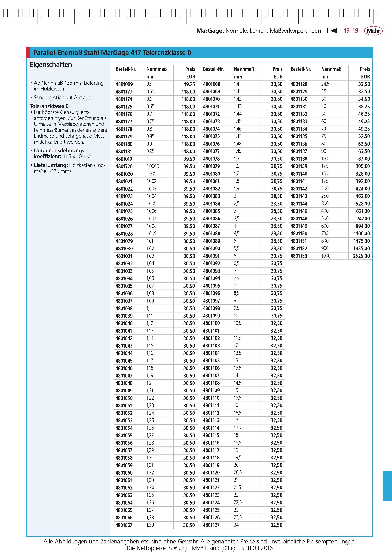Select order number 4801053
This screenshot has height=555, width=392.
click(x=124, y=421)
